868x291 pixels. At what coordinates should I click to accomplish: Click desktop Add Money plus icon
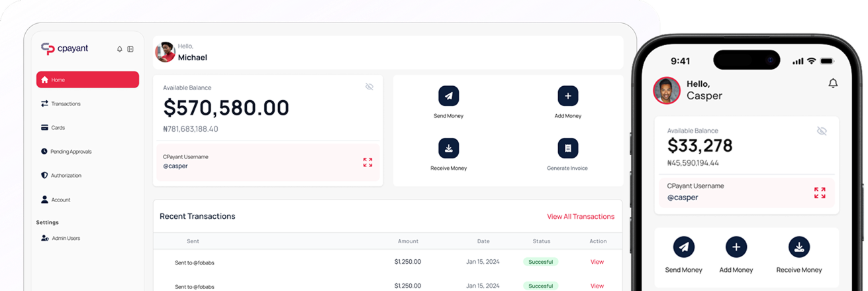(568, 96)
